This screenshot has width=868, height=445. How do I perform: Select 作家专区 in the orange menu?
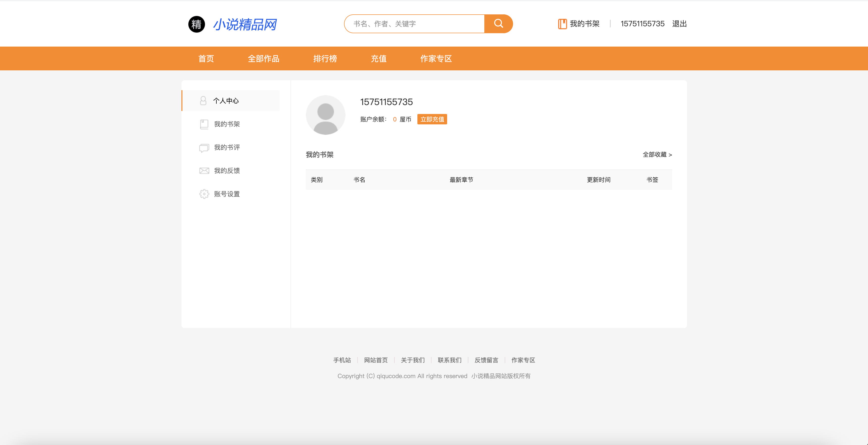point(436,59)
